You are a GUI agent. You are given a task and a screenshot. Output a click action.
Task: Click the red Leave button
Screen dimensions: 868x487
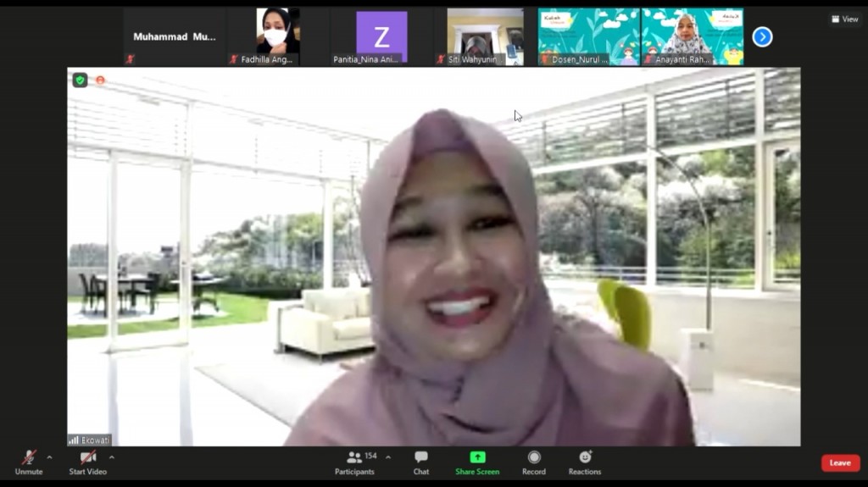pos(840,462)
